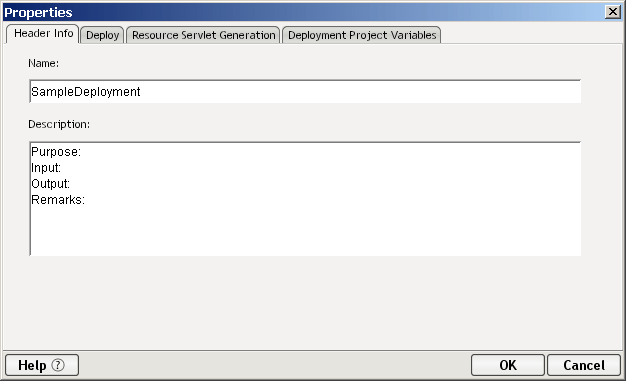Place cursor on the Remarks: line

pyautogui.click(x=58, y=200)
